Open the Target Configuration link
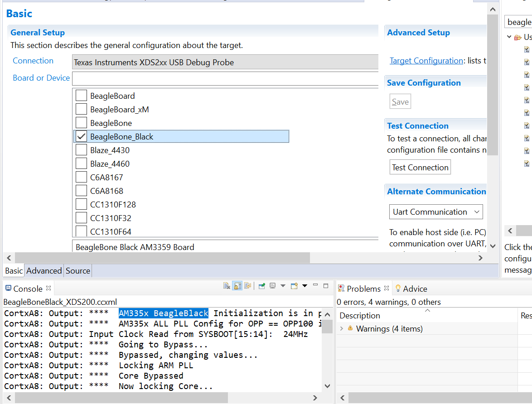Screen dimensions: 532x404 click(x=426, y=61)
